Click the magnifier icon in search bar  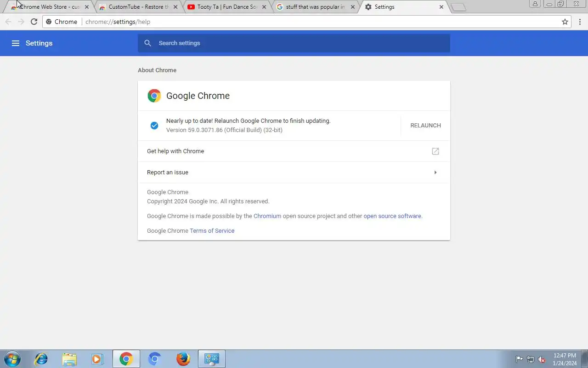pos(147,43)
